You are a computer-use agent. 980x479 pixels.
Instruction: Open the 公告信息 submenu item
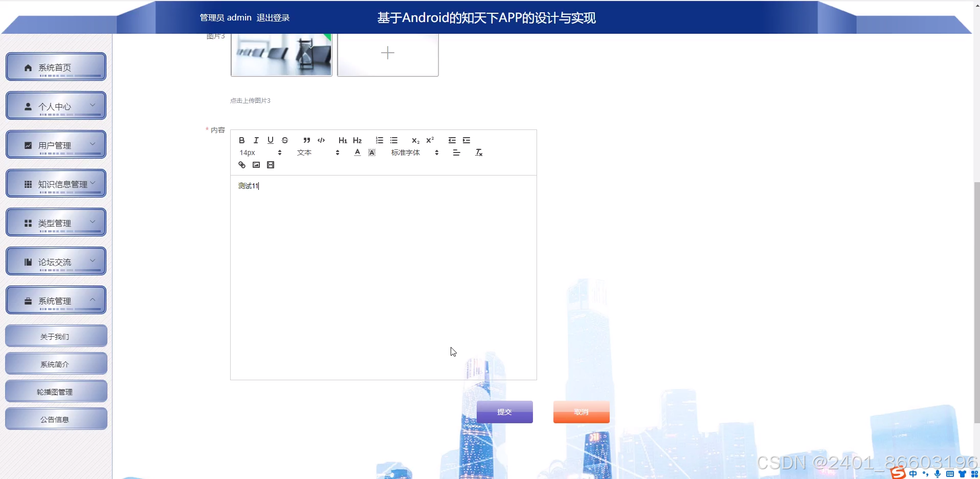[x=56, y=419]
